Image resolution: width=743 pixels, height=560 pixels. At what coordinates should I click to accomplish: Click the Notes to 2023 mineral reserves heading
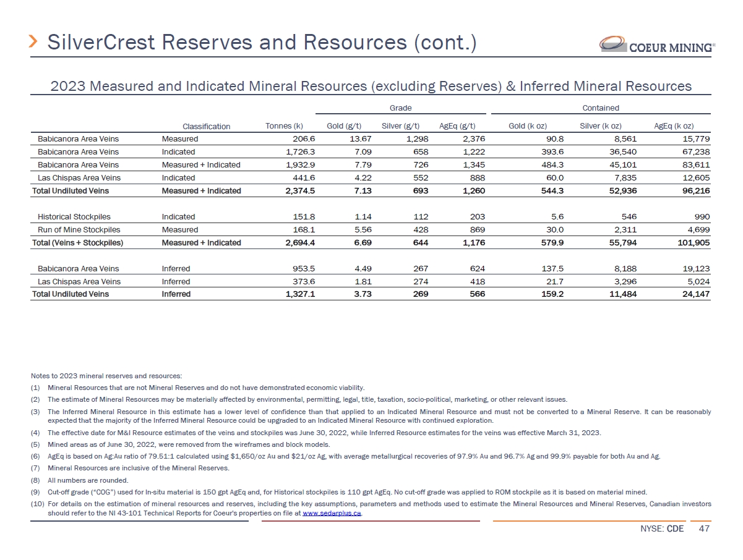(x=106, y=376)
